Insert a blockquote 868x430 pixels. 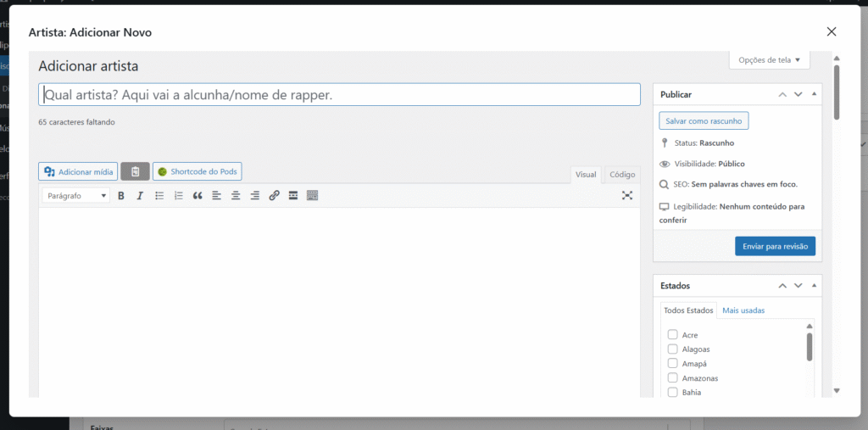click(x=198, y=196)
